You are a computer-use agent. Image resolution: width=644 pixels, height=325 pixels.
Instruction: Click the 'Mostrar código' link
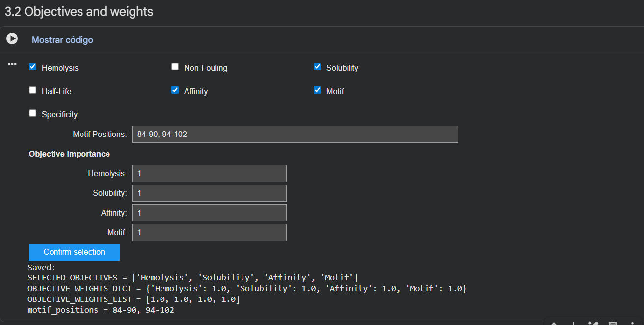[62, 40]
